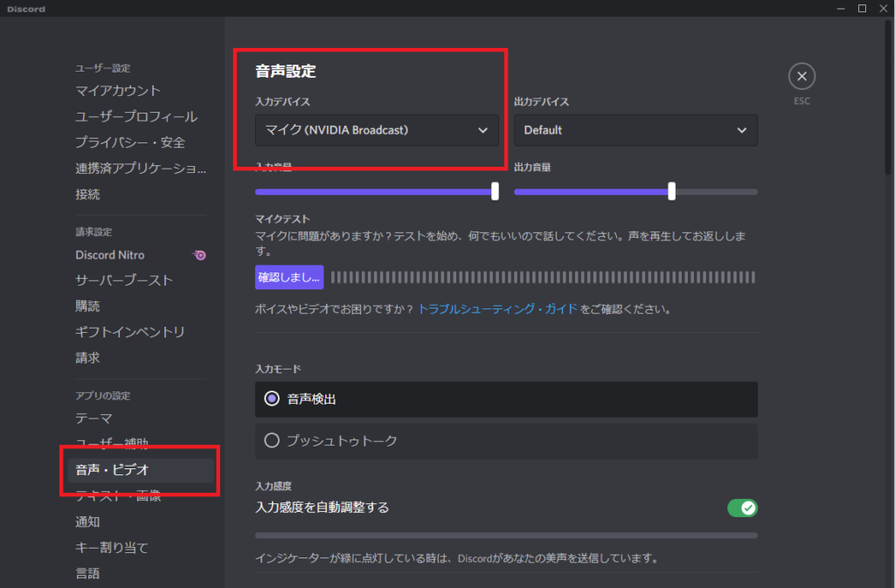Click the chevron arrow in 出力デバイス dropdown

(x=742, y=130)
